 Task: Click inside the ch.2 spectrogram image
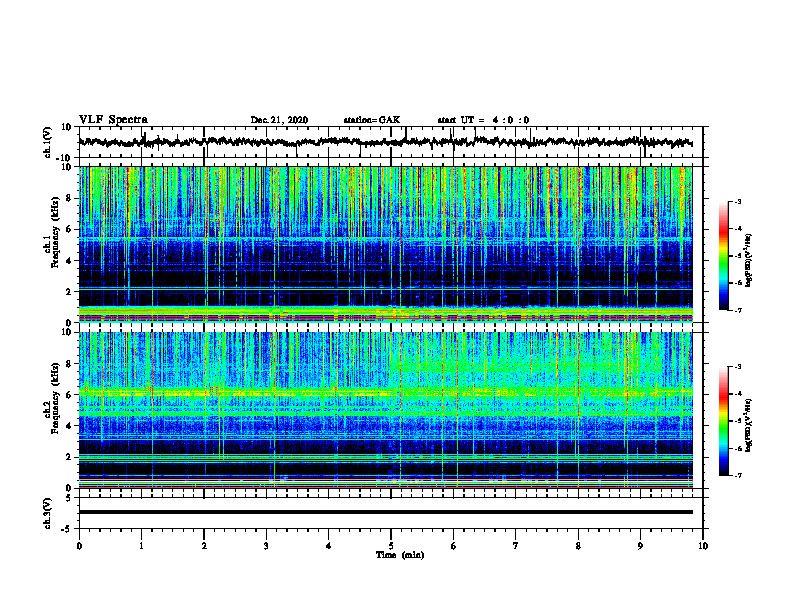tap(385, 410)
